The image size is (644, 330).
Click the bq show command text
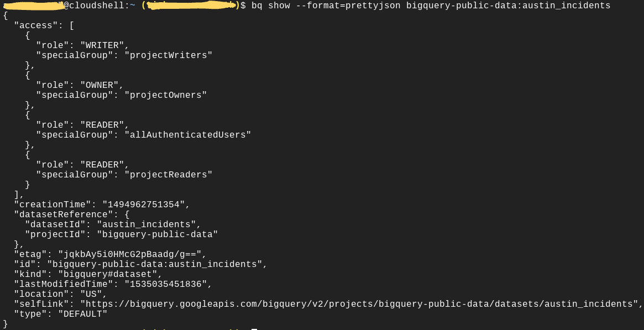pos(431,6)
